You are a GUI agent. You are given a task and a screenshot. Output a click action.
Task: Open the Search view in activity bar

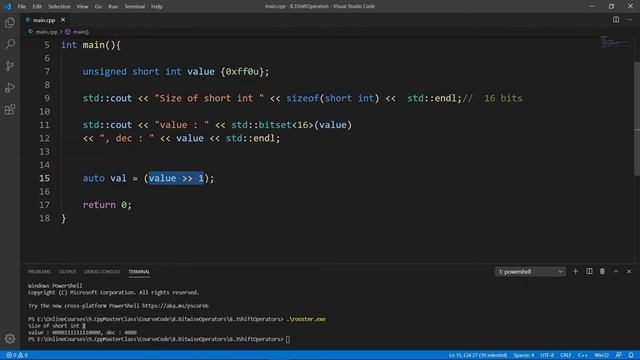tap(10, 44)
